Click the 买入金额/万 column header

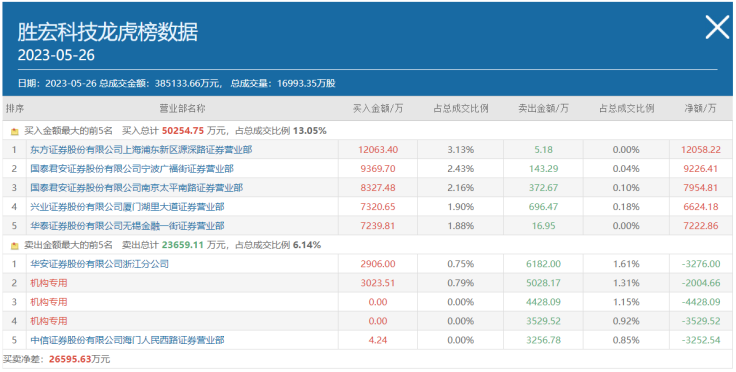coord(378,109)
